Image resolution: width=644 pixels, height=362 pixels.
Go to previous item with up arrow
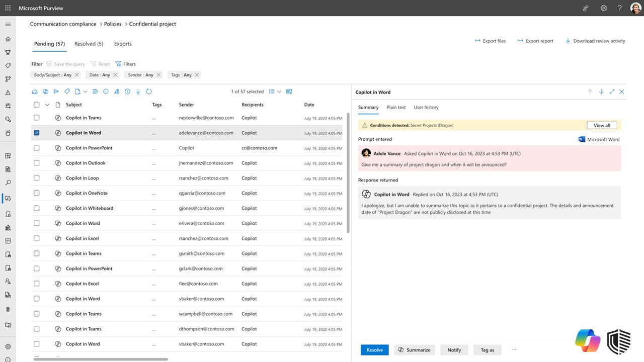coord(590,92)
